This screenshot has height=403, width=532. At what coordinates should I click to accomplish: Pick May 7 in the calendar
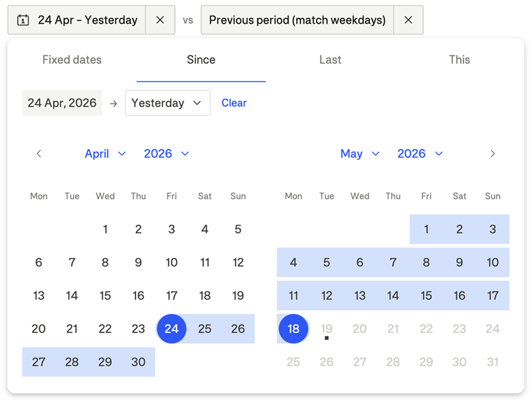point(393,262)
